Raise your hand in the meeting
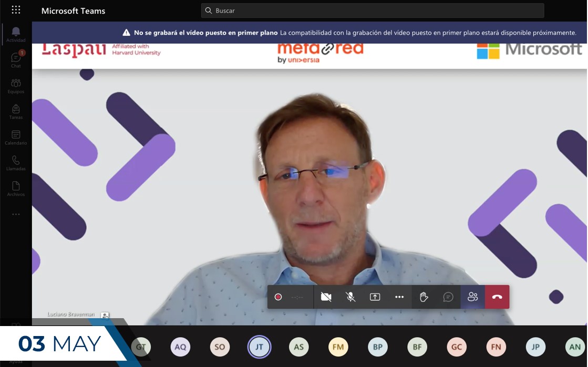 [424, 297]
